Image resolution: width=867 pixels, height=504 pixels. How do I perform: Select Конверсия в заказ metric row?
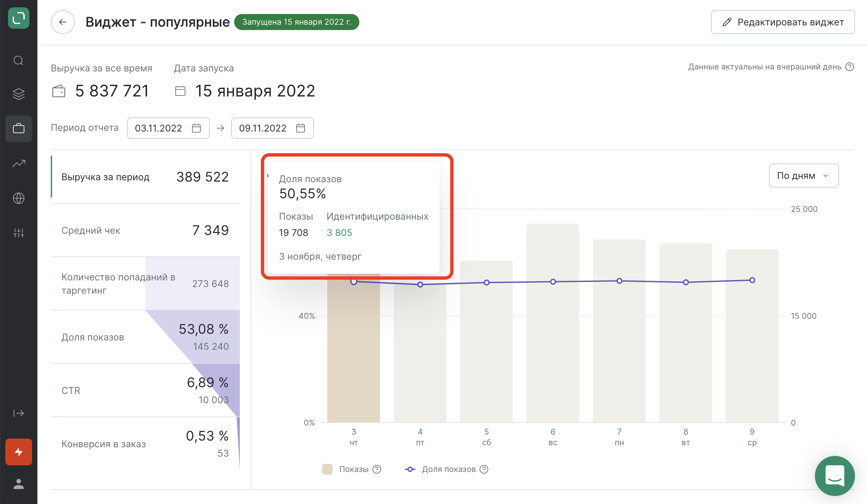(x=145, y=444)
